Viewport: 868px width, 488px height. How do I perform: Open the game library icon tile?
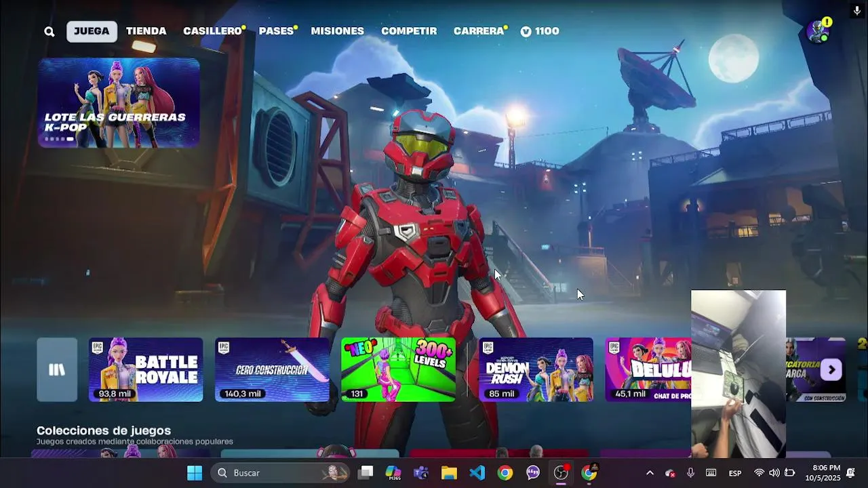click(x=57, y=369)
